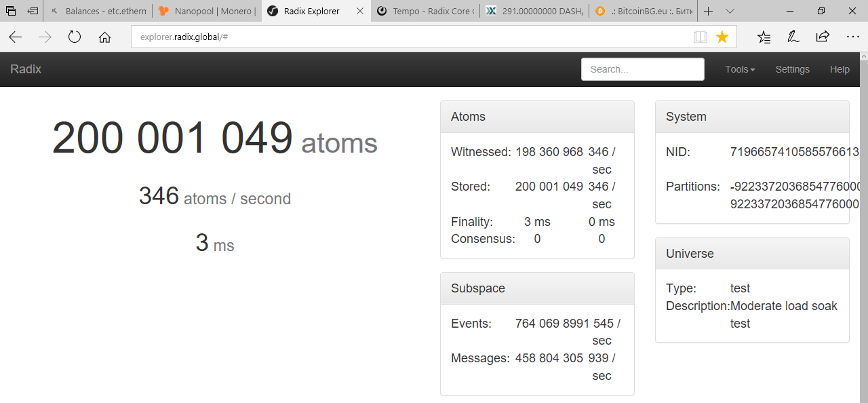Click the yellow favorites star
The height and width of the screenshot is (403, 868).
[722, 37]
